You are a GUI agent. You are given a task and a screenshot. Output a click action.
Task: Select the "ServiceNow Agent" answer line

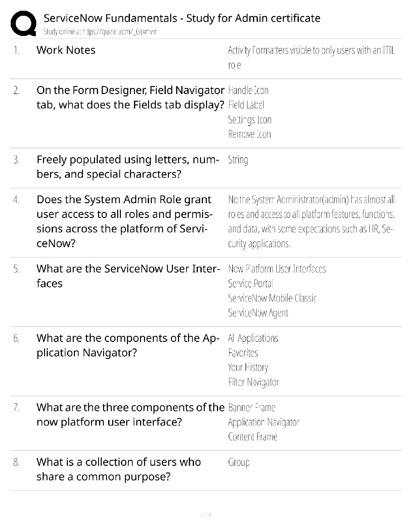pos(258,313)
